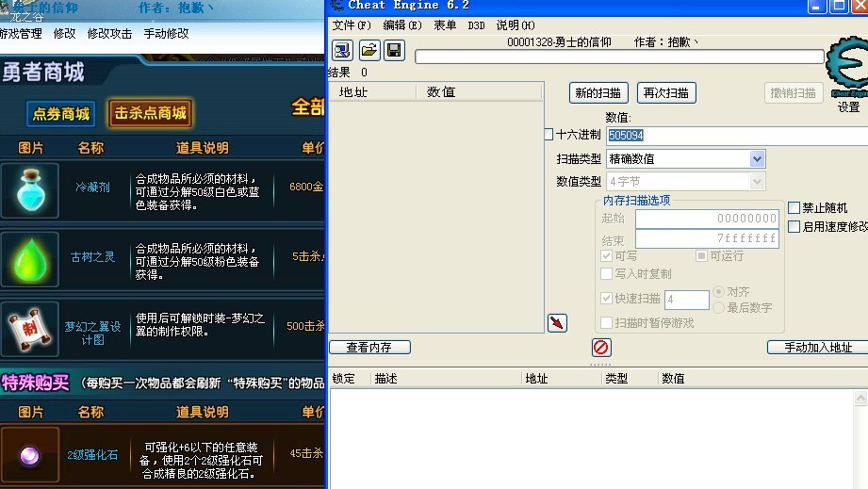The image size is (868, 489).
Task: Click the scan progress bar in Cheat Engine
Action: (619, 57)
